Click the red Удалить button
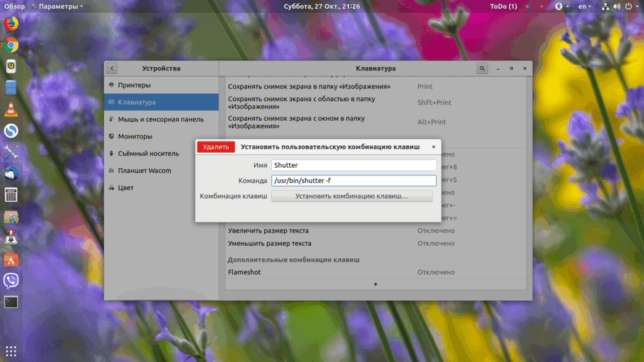Image resolution: width=644 pixels, height=362 pixels. [216, 146]
